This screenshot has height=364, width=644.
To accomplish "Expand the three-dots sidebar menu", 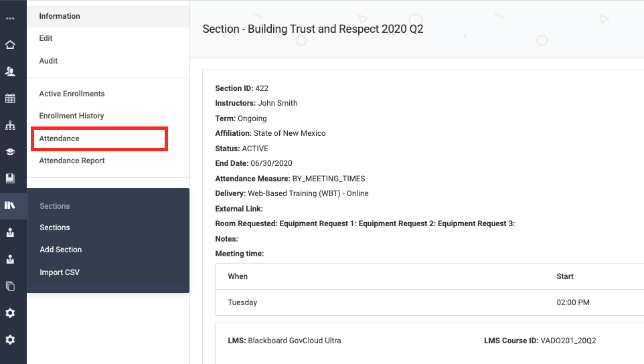I will coord(10,18).
